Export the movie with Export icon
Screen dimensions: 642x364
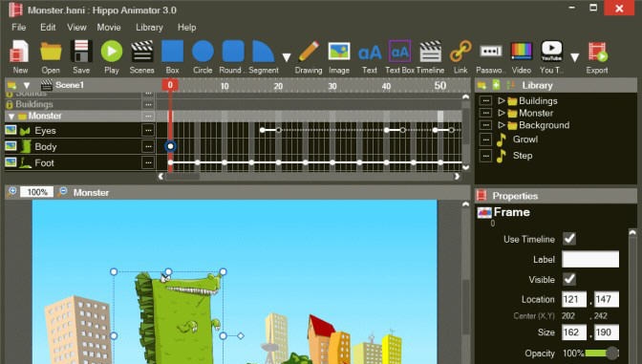point(597,52)
